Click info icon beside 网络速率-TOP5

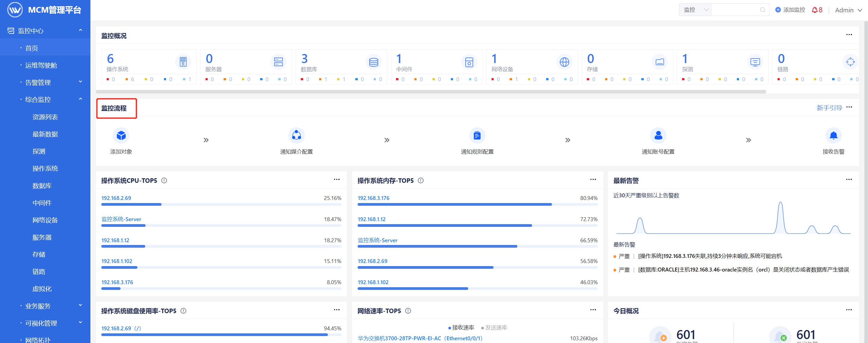tap(408, 311)
